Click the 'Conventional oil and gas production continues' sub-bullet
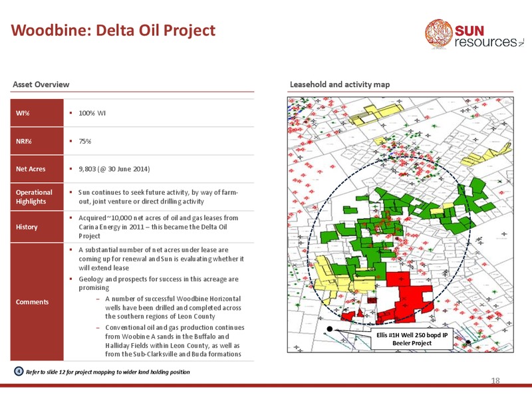Viewport: 532px width, 399px height. [x=174, y=340]
